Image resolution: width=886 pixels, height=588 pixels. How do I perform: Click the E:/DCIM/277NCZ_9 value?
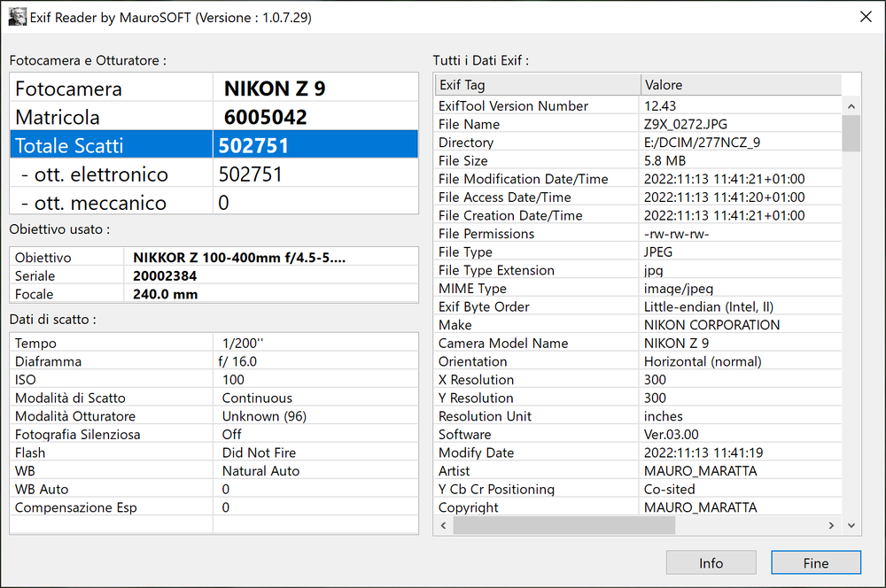click(x=702, y=143)
